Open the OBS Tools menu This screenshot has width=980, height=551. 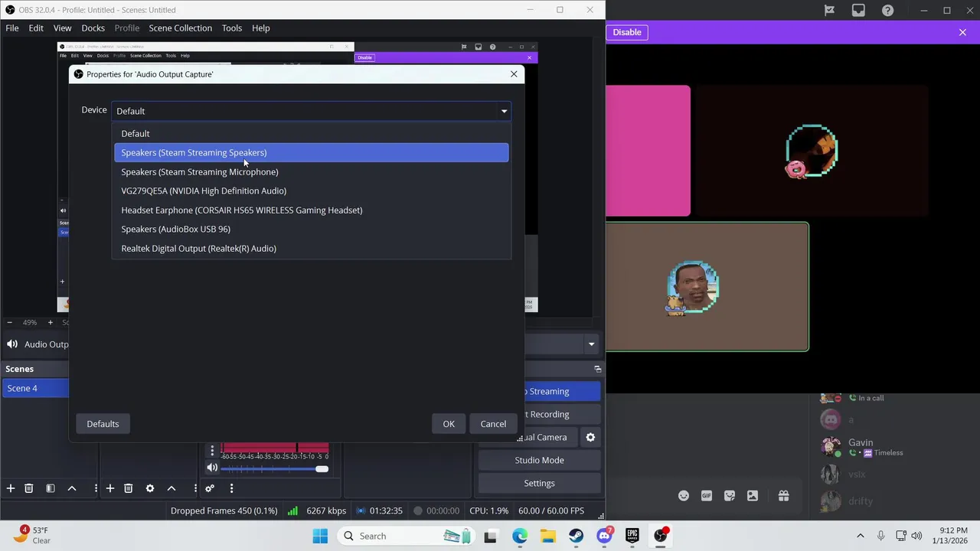[232, 28]
